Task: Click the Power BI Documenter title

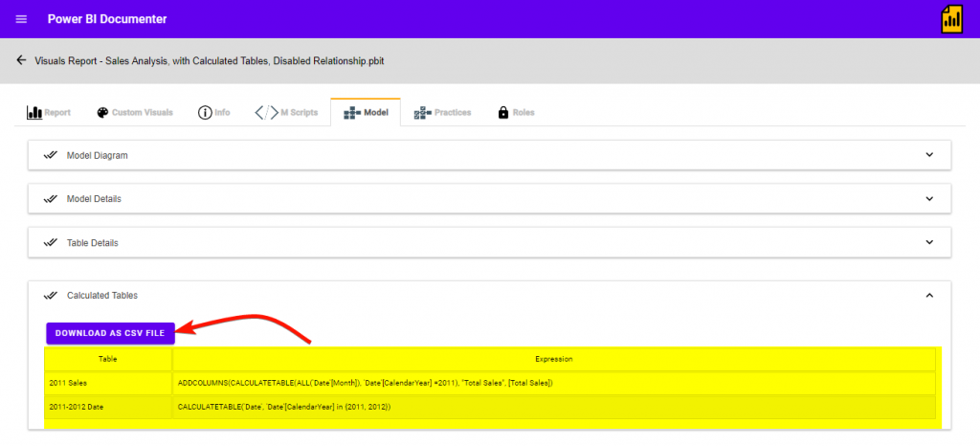Action: pyautogui.click(x=107, y=19)
